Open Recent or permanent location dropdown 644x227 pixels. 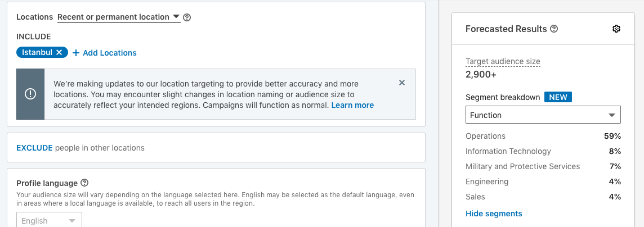tap(119, 17)
